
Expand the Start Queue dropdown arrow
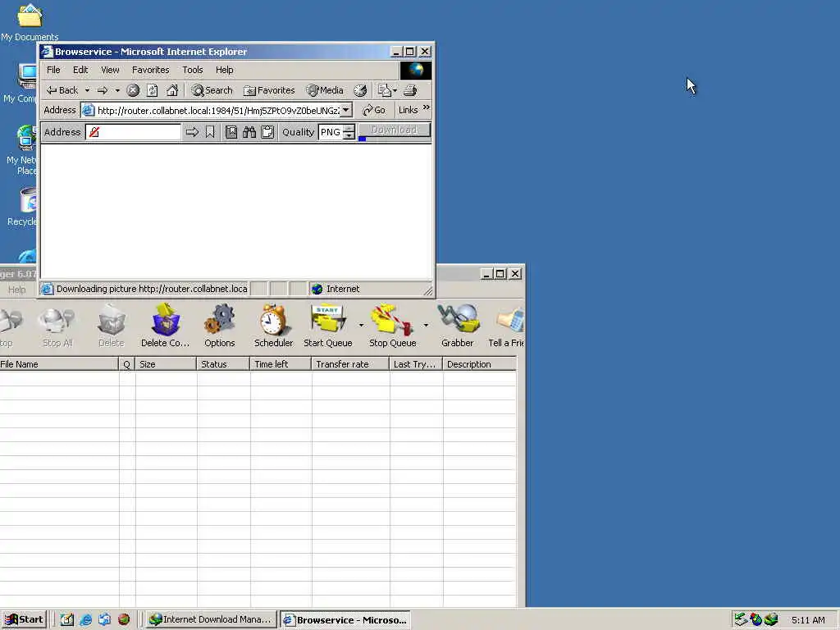[x=361, y=325]
